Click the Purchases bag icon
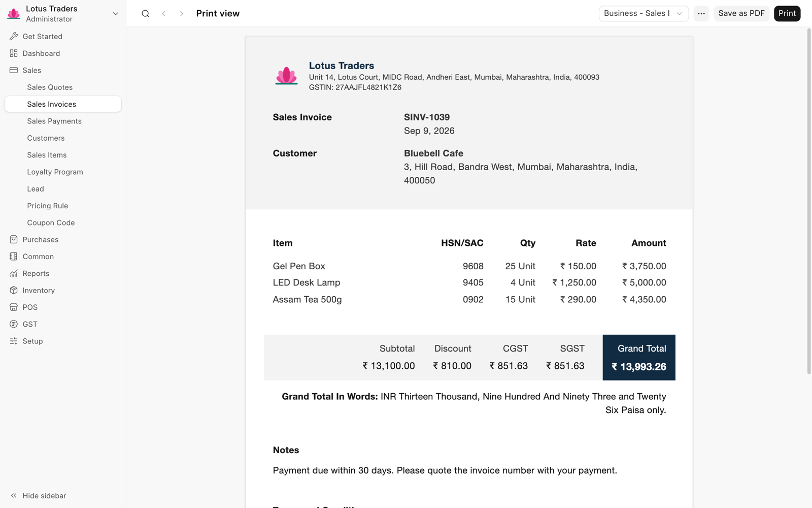812x508 pixels. (x=14, y=239)
